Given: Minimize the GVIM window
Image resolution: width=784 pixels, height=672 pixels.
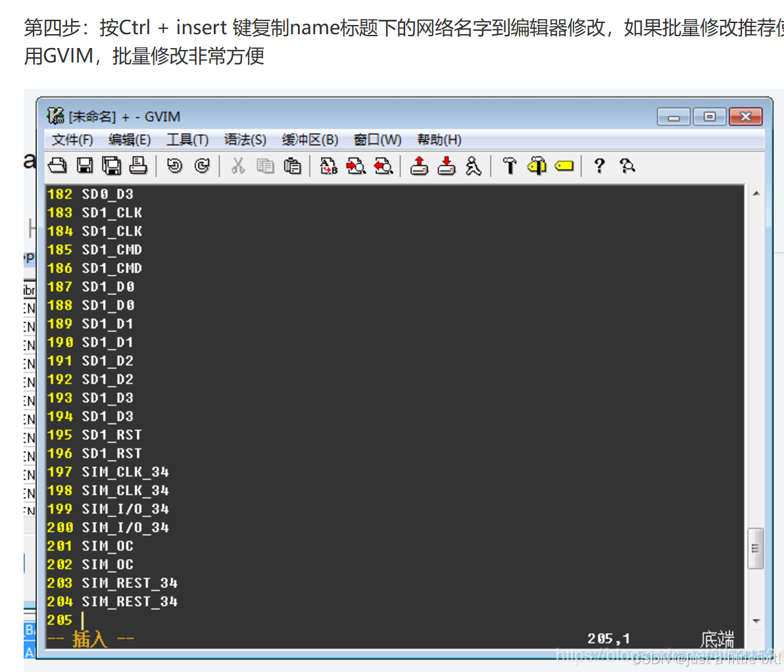Looking at the screenshot, I should click(674, 117).
